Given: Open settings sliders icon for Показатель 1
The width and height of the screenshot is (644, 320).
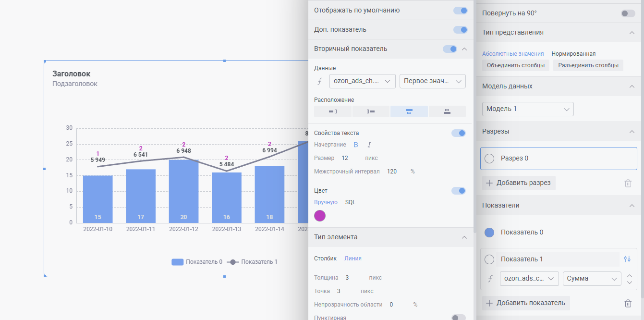Looking at the screenshot, I should [x=627, y=259].
